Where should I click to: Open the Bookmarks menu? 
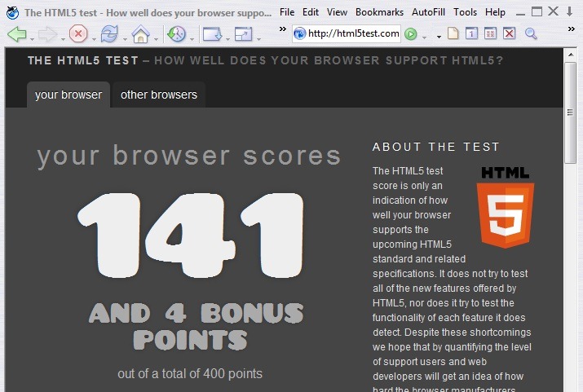(379, 12)
